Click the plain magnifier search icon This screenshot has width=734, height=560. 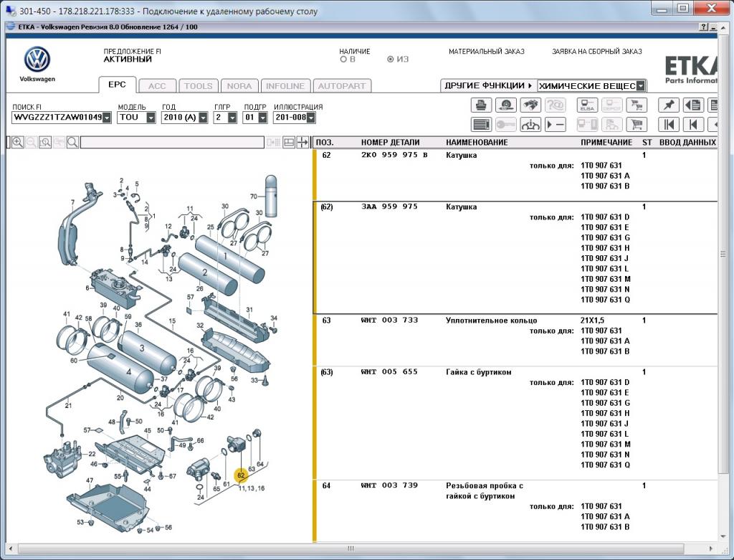[x=72, y=143]
